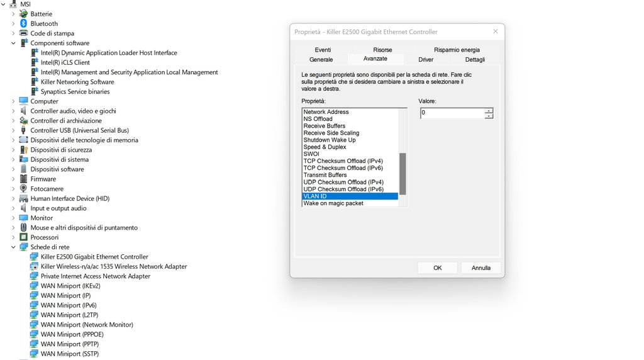Open the Eventi tab
The image size is (644, 360).
click(323, 50)
